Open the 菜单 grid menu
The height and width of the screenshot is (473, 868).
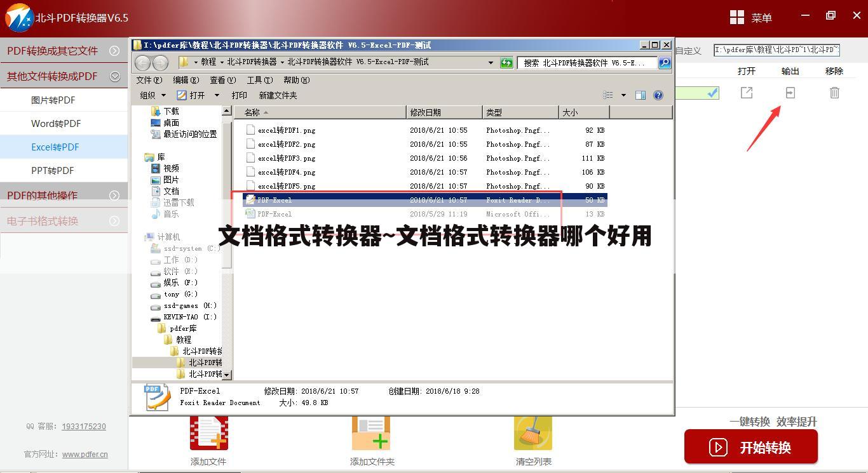(x=750, y=18)
